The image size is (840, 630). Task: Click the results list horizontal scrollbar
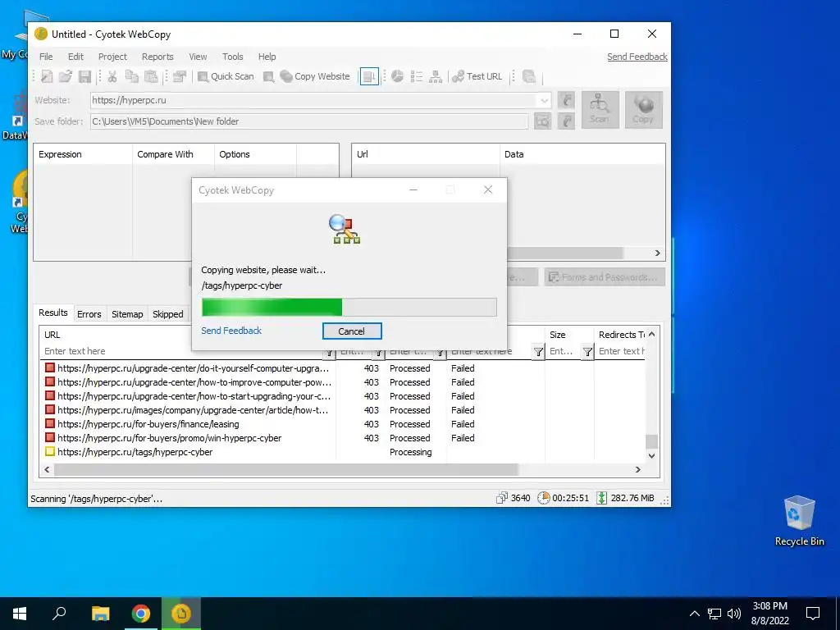[286, 470]
